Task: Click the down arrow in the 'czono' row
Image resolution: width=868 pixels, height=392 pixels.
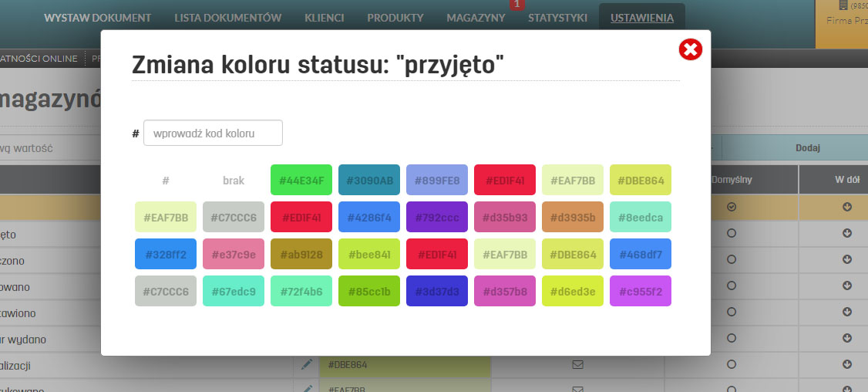Action: (x=847, y=259)
